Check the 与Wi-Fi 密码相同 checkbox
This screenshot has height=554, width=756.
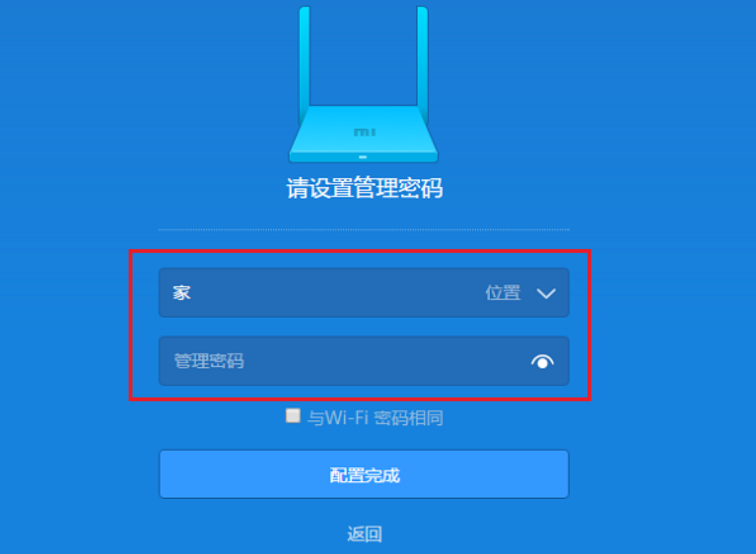292,415
